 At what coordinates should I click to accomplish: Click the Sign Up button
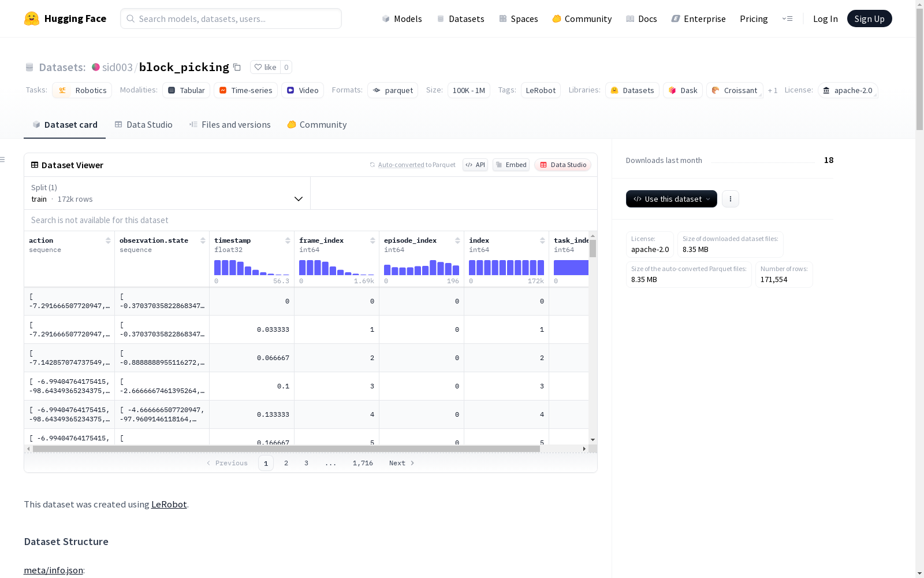click(870, 18)
